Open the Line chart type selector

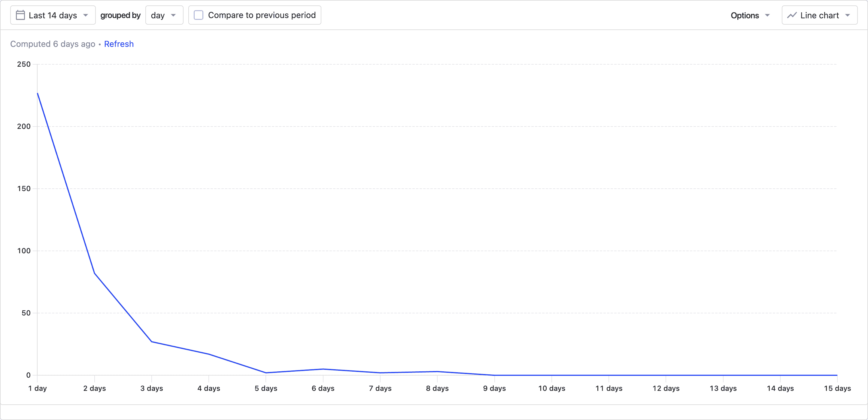819,15
